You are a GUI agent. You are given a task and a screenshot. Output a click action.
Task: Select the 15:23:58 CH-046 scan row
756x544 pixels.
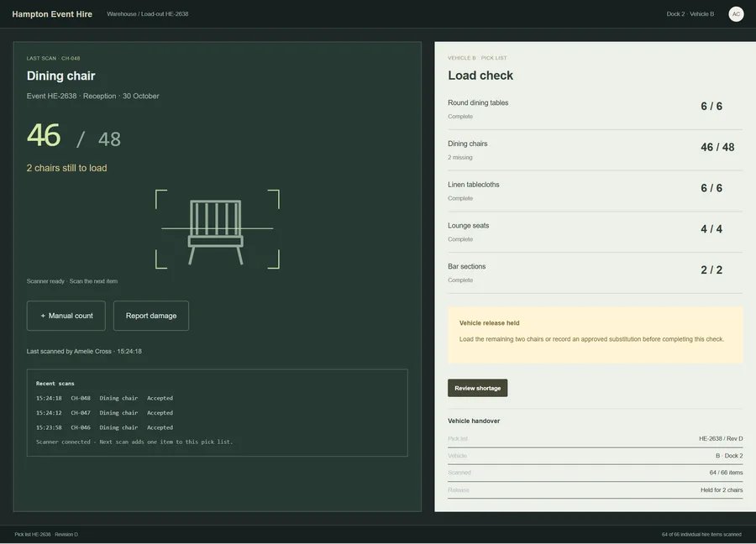105,427
